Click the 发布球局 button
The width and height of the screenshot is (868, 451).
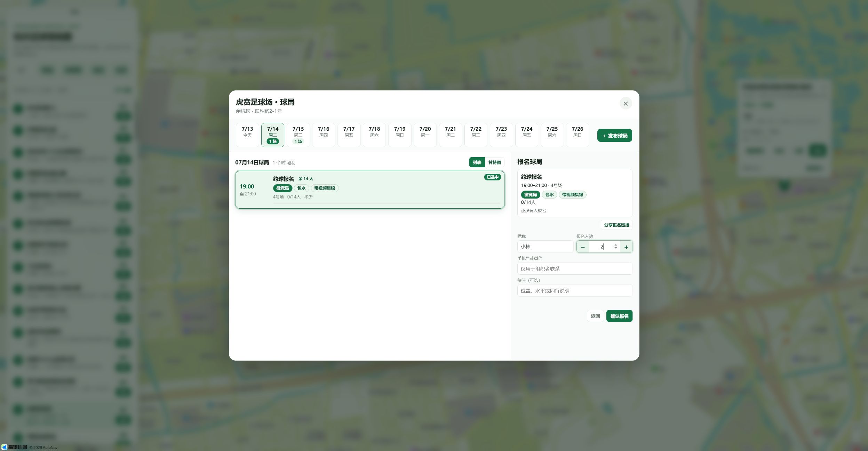pos(615,136)
